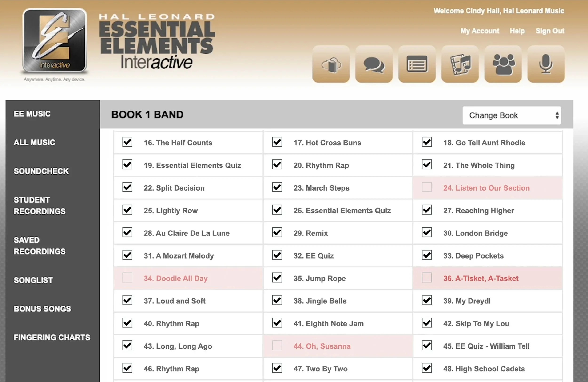This screenshot has width=588, height=382.
Task: Click the Essential Elements Interactive logo
Action: pos(54,40)
